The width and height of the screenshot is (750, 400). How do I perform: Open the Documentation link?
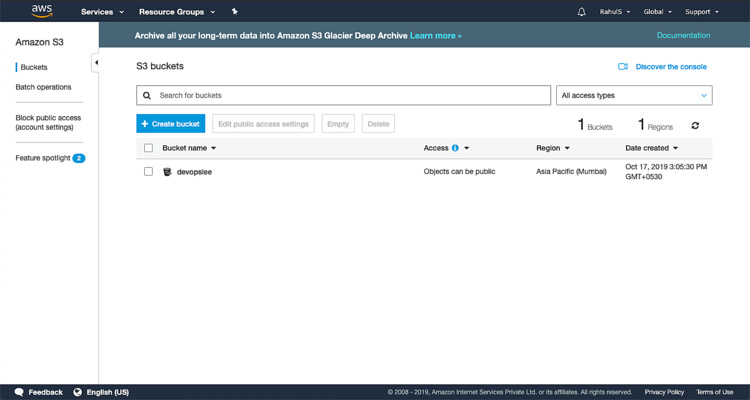click(x=683, y=35)
